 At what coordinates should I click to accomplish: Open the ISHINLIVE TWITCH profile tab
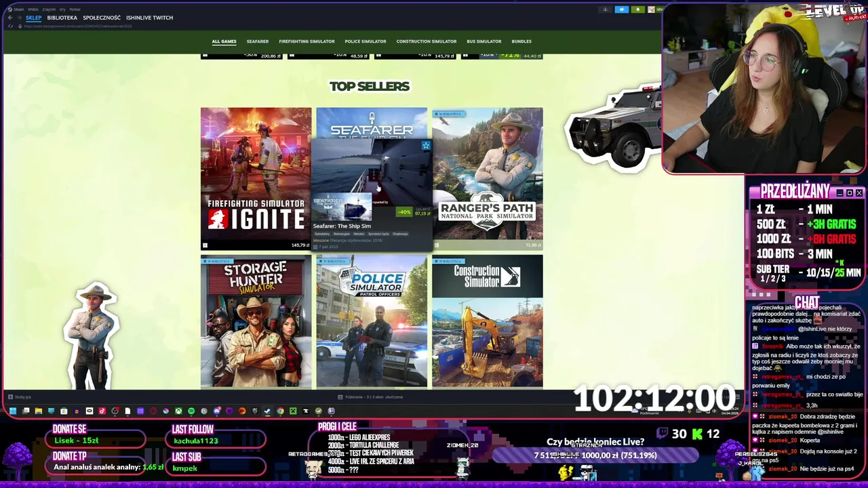coord(149,18)
